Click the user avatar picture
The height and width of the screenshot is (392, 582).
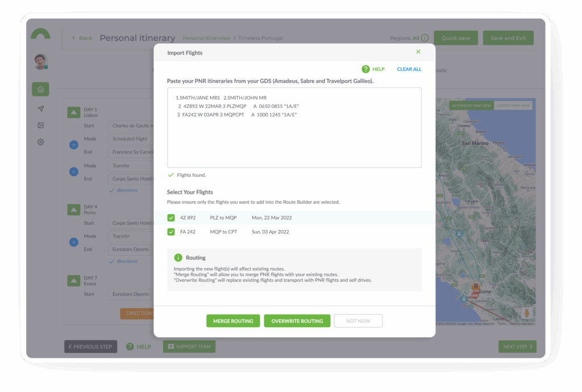(40, 61)
